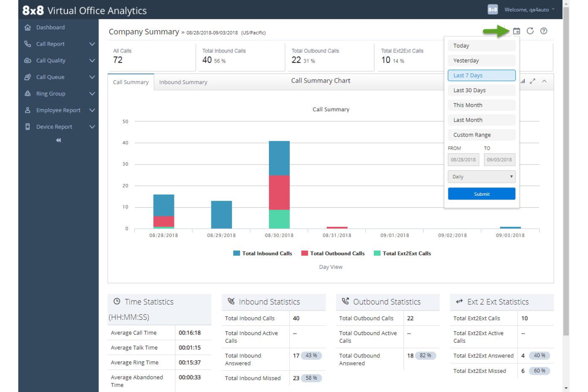Viewport: 588px width, 392px height.
Task: Expand the Employee Report submenu chevron
Action: click(x=92, y=110)
